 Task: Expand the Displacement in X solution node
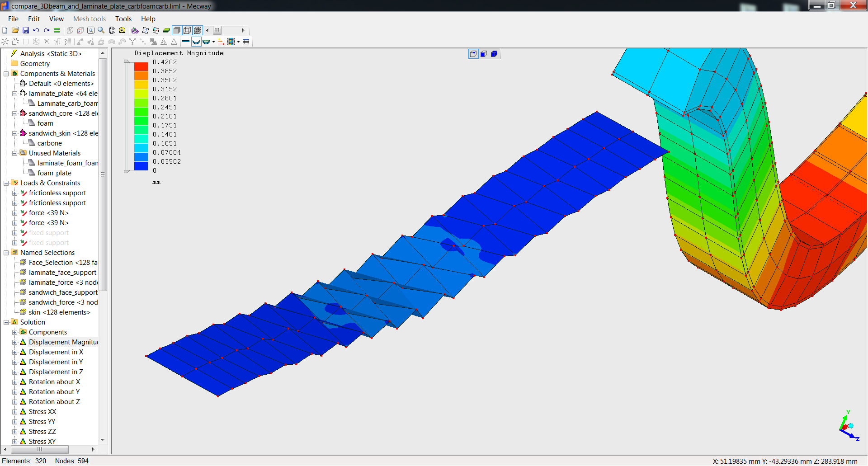pyautogui.click(x=15, y=352)
